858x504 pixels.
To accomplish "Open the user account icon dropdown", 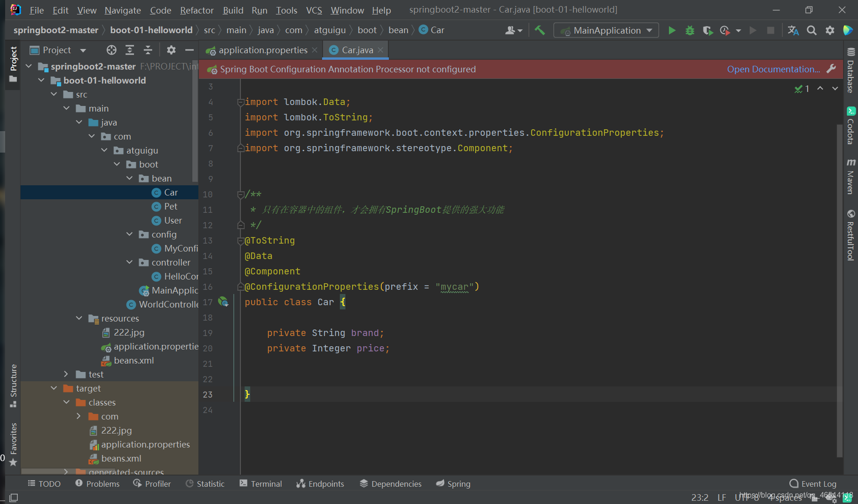I will [x=513, y=30].
